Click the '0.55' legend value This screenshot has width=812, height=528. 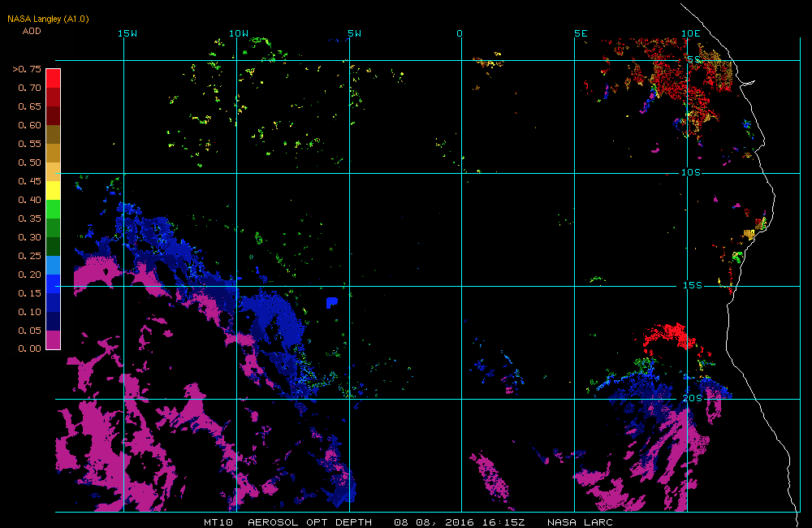coord(29,144)
